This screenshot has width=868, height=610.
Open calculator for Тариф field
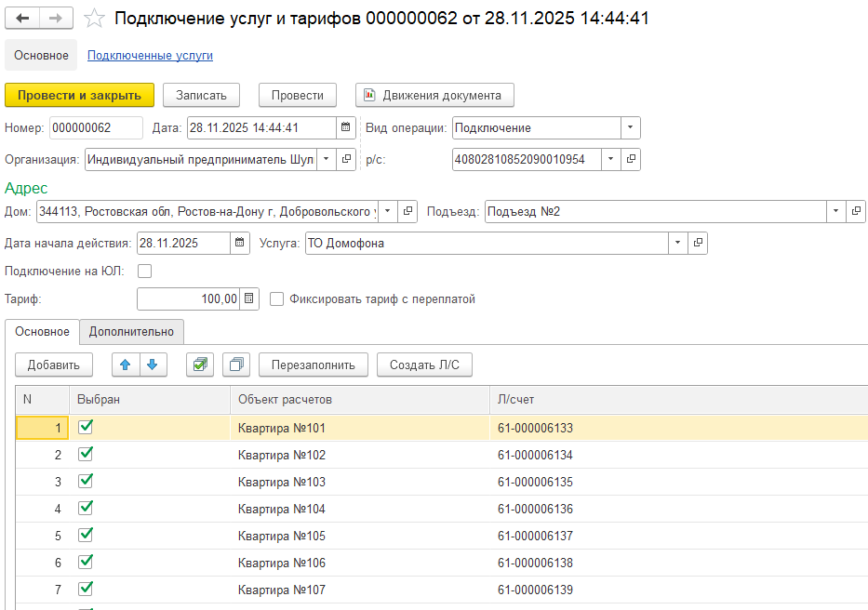pos(249,298)
